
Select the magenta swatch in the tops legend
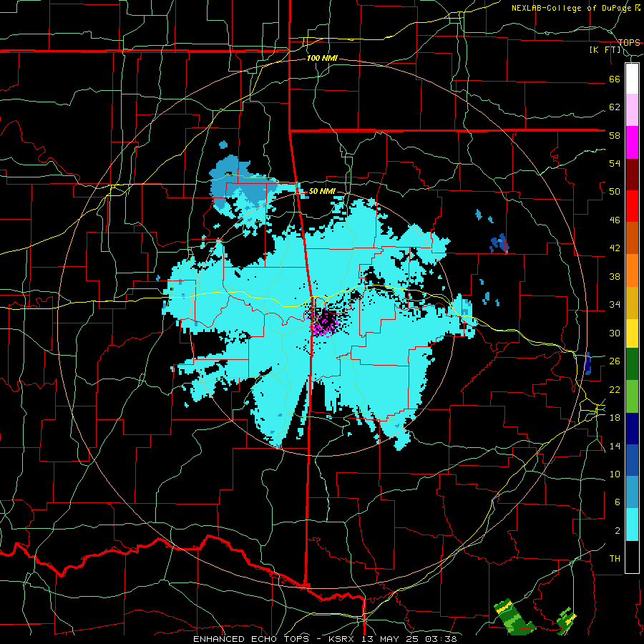[632, 142]
